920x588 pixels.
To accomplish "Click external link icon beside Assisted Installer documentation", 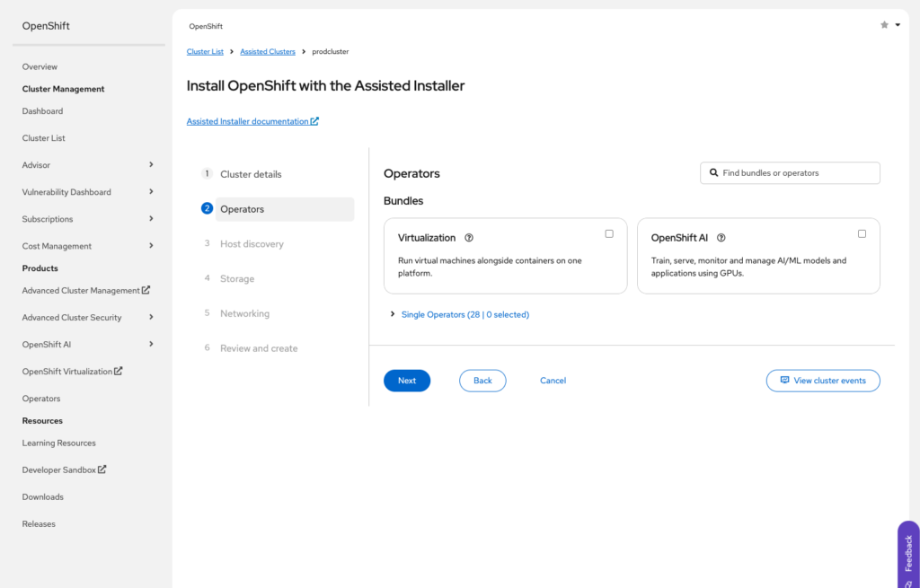I will click(x=314, y=121).
